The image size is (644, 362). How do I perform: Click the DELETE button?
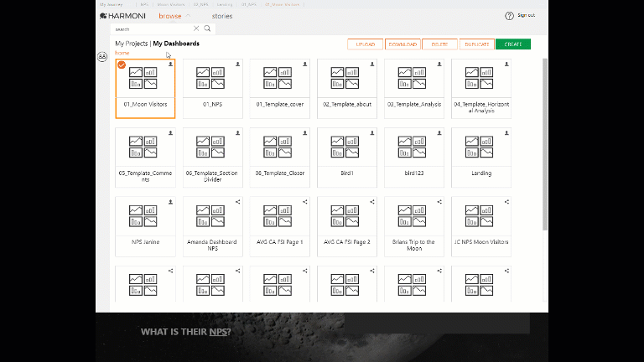[x=439, y=44]
